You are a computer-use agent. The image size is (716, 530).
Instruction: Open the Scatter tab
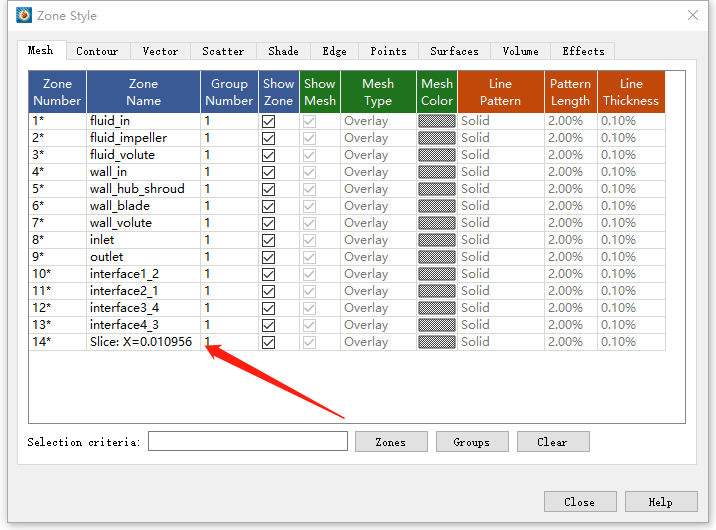(223, 51)
